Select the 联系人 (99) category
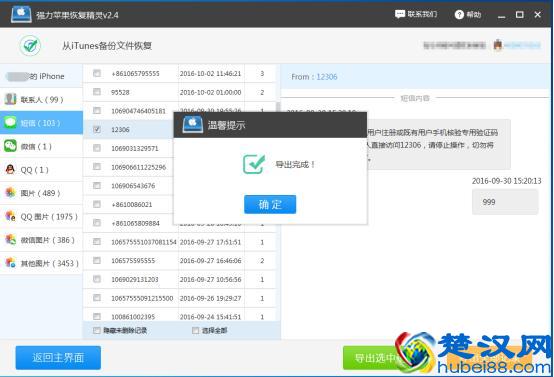Viewport: 554px width, 377px height. 41,99
